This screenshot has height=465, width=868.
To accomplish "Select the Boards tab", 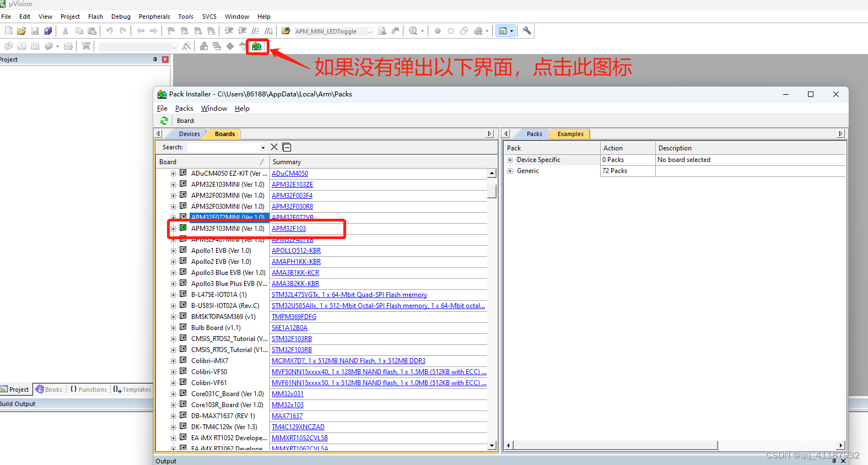I will coord(225,134).
